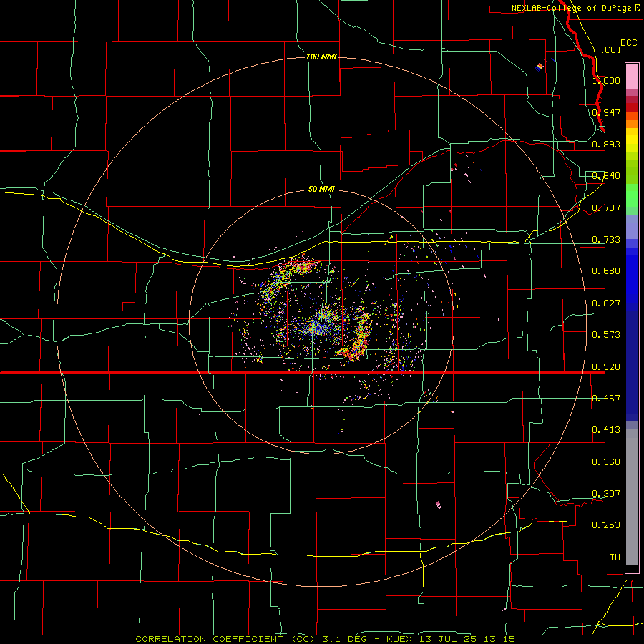Click the 3.1 DEG elevation text

coord(345,639)
